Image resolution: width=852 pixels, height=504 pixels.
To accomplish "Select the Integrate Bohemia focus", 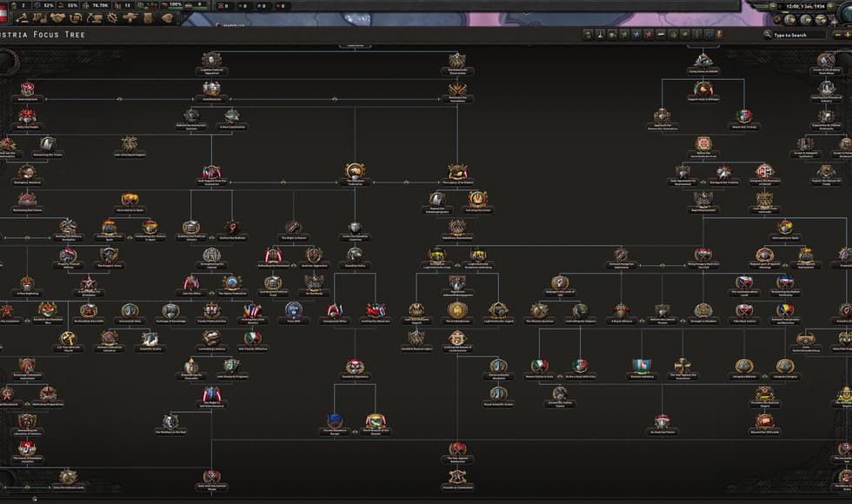I will (744, 368).
